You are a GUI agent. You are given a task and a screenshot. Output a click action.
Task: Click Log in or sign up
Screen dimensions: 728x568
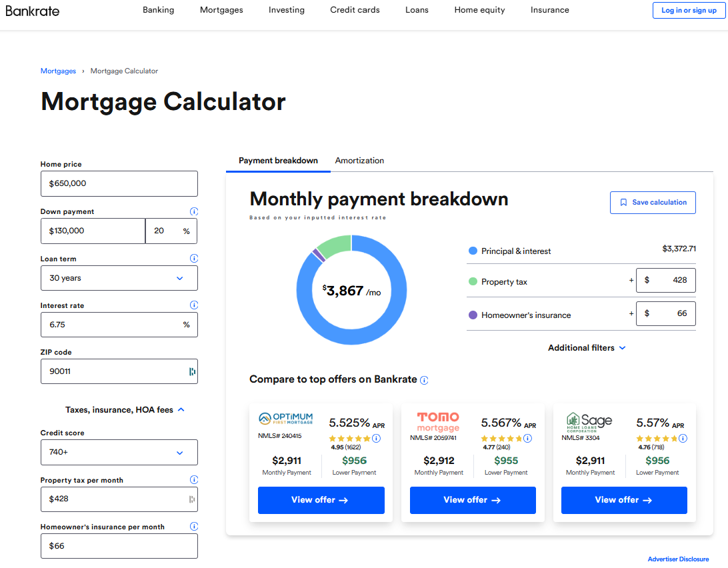[689, 10]
